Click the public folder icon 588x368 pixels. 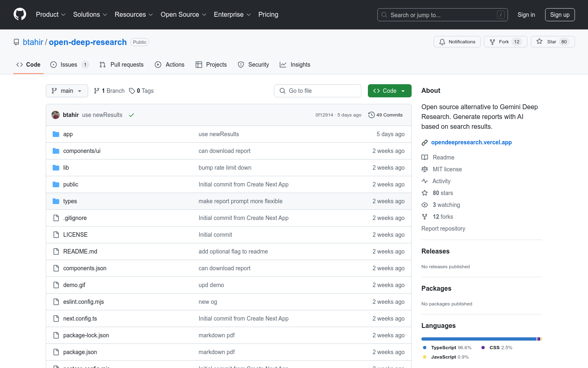point(56,184)
